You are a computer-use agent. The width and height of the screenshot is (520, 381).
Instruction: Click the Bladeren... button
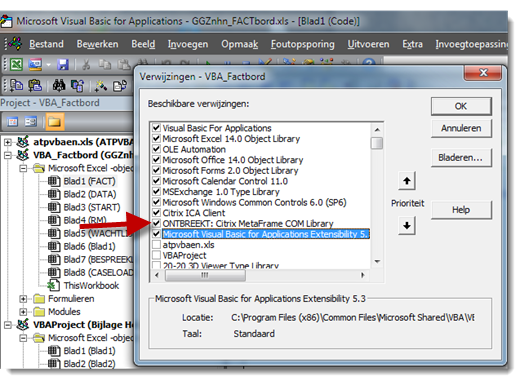[461, 158]
